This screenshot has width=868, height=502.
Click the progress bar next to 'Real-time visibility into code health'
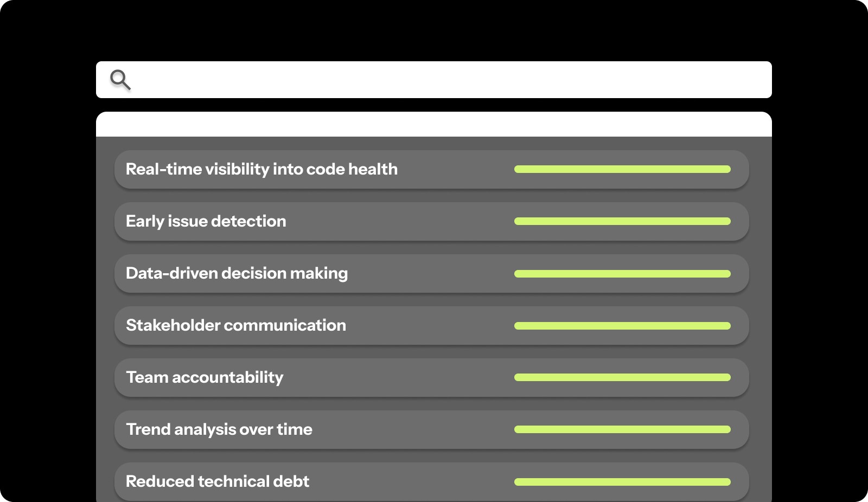pyautogui.click(x=623, y=169)
